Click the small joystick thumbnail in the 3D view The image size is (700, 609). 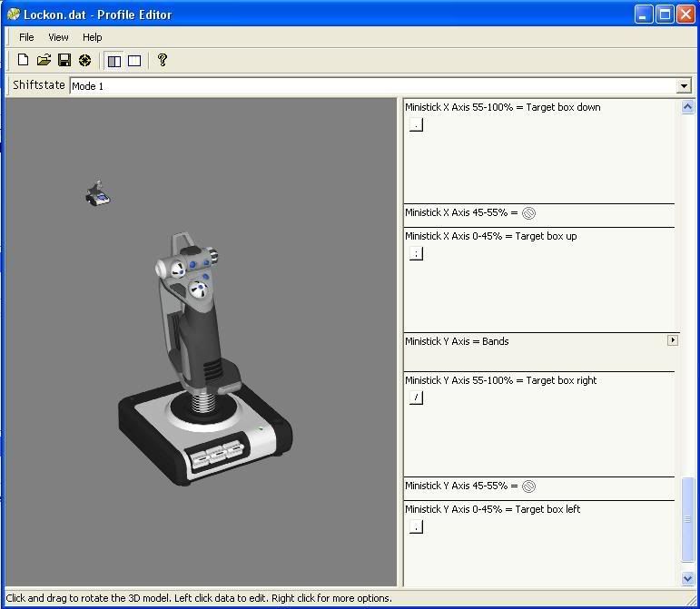click(97, 192)
